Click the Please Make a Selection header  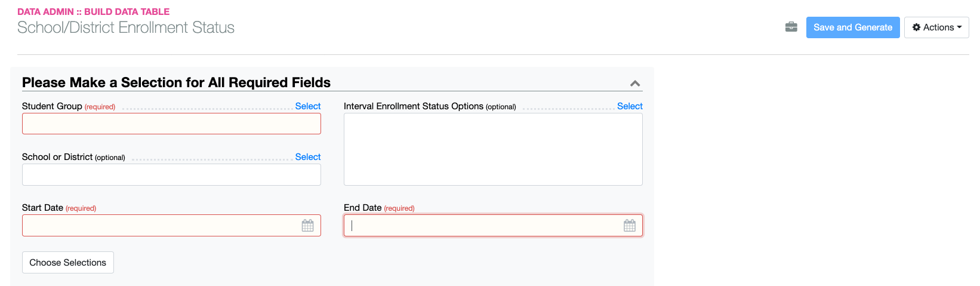(176, 82)
